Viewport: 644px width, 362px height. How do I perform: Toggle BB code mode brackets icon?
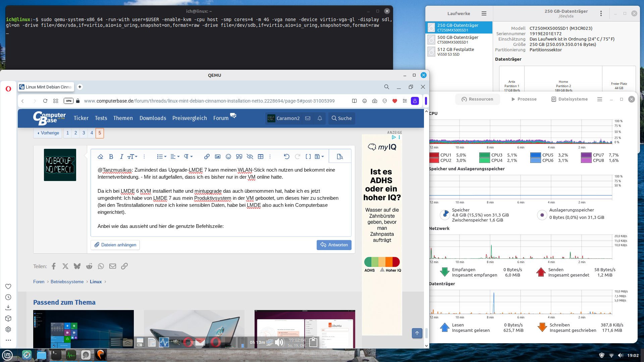[x=308, y=157]
